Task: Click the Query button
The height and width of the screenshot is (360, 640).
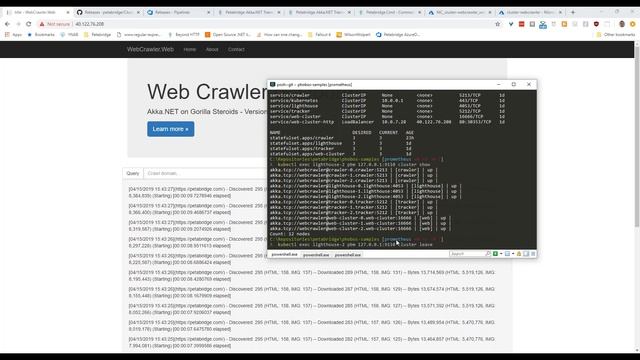Action: click(133, 173)
